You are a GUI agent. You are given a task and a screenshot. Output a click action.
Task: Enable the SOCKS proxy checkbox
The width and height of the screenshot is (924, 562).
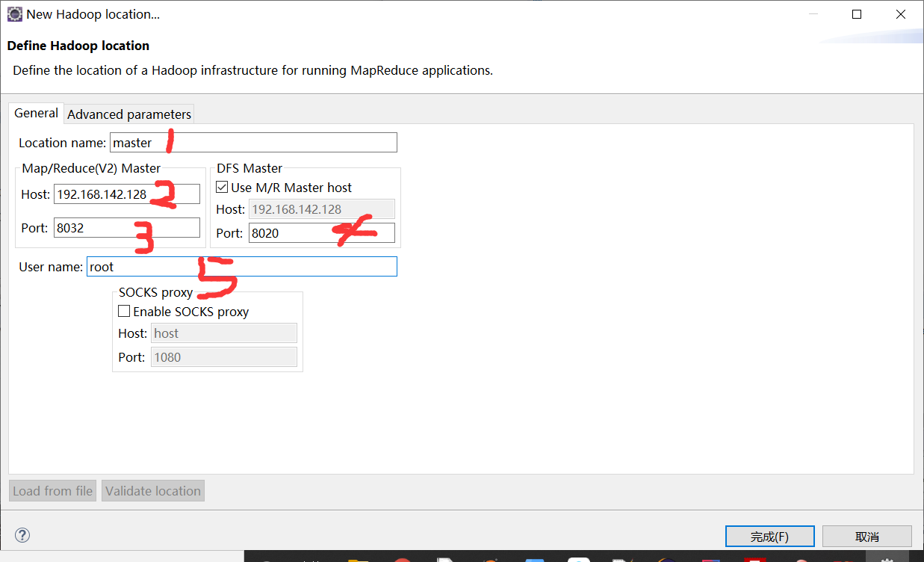tap(124, 311)
